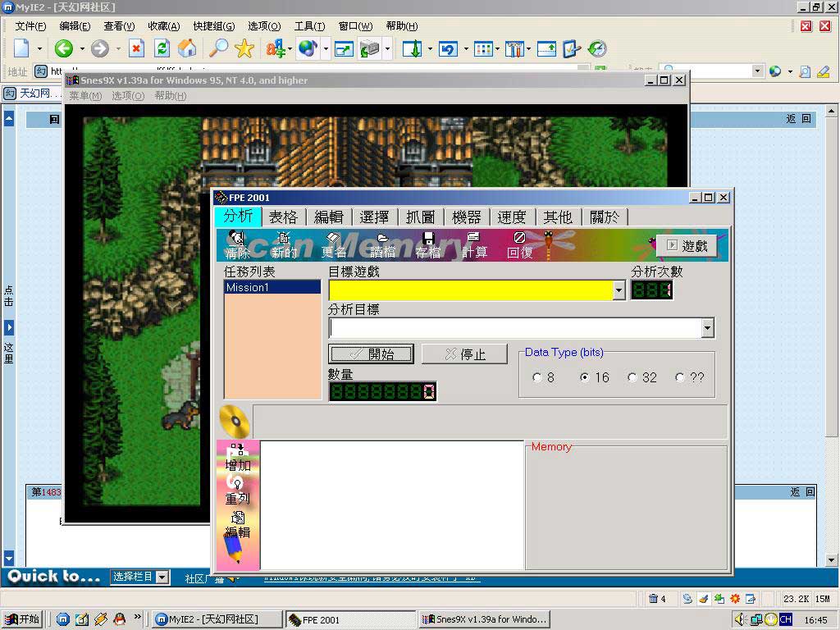Open the new page icon dropdown arrow
Screen dimensions: 840x630
[x=39, y=48]
